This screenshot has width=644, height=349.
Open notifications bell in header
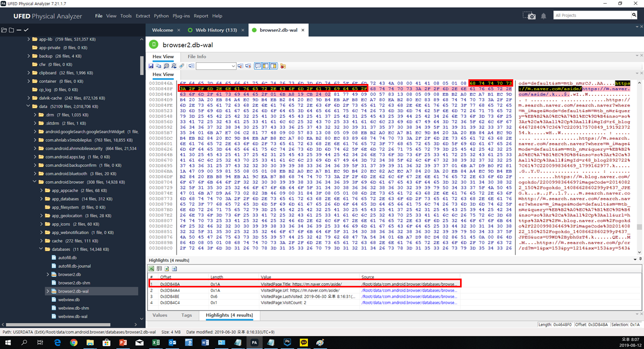click(543, 16)
